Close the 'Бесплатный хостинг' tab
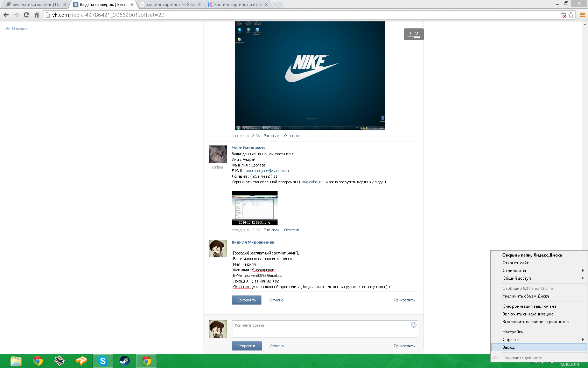 [65, 5]
